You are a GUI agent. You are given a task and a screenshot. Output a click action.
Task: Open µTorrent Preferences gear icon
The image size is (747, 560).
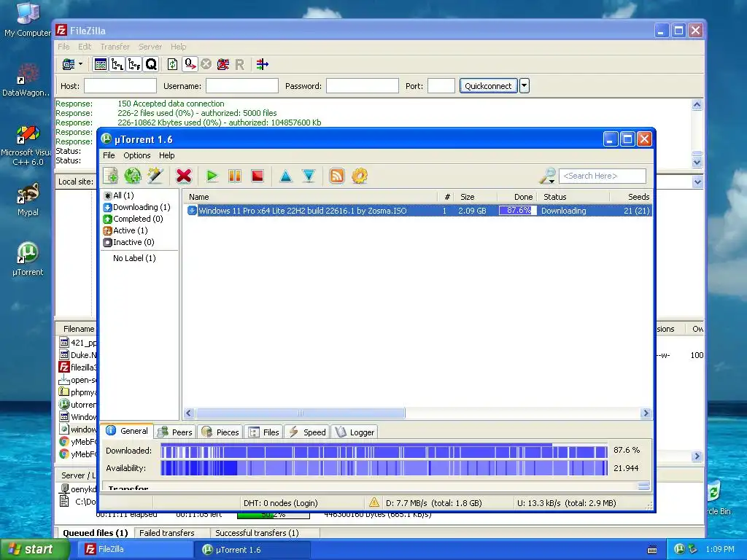[360, 176]
